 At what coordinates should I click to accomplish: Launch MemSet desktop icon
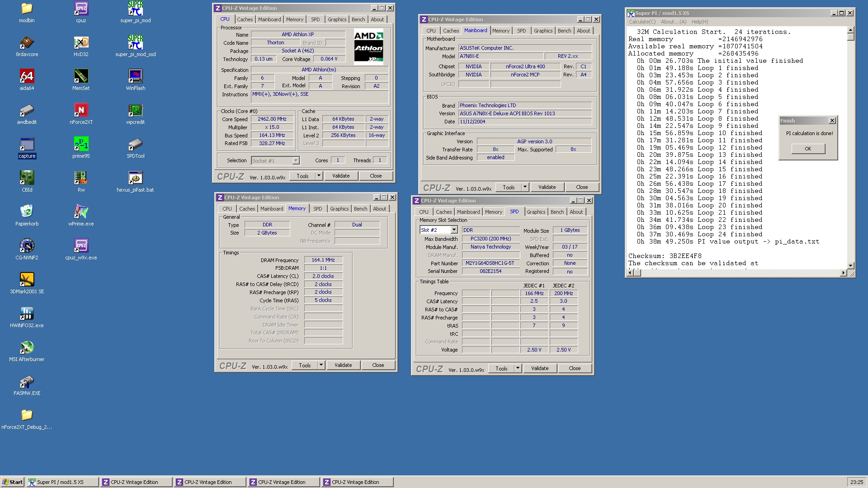click(x=81, y=80)
